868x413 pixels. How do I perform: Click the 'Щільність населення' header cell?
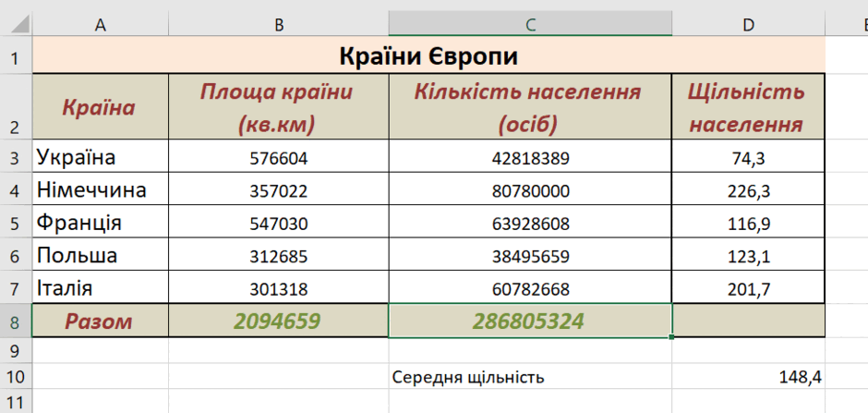749,106
